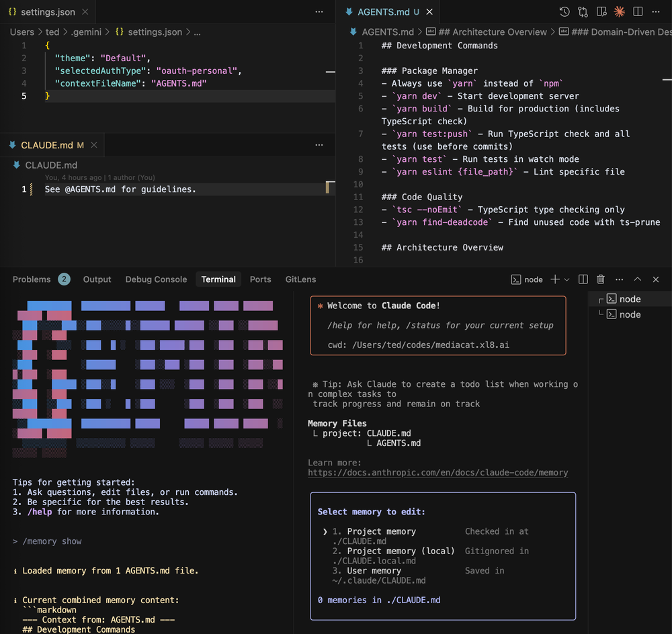Screen dimensions: 672x634
Task: Maximize the panel with the up chevron
Action: (x=638, y=279)
